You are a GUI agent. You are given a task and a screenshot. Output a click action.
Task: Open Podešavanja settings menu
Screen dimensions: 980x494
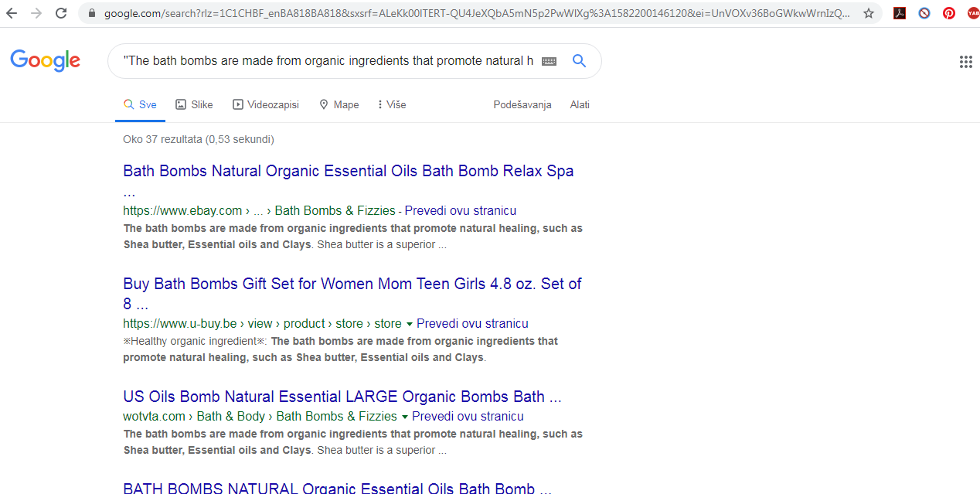point(522,104)
